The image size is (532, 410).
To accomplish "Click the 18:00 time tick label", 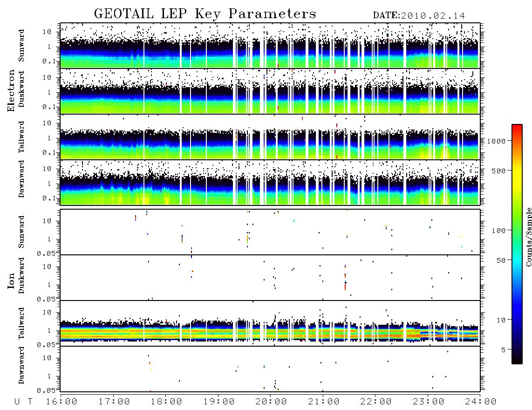I will click(x=166, y=402).
